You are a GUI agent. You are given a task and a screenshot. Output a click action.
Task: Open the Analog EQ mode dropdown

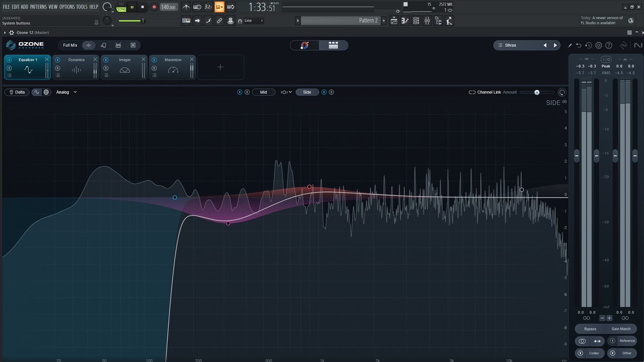[66, 92]
